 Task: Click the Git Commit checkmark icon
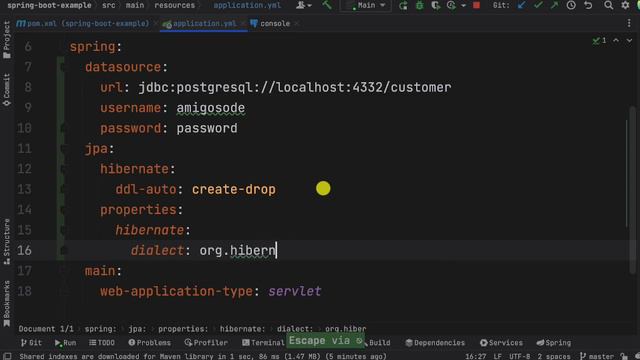538,5
